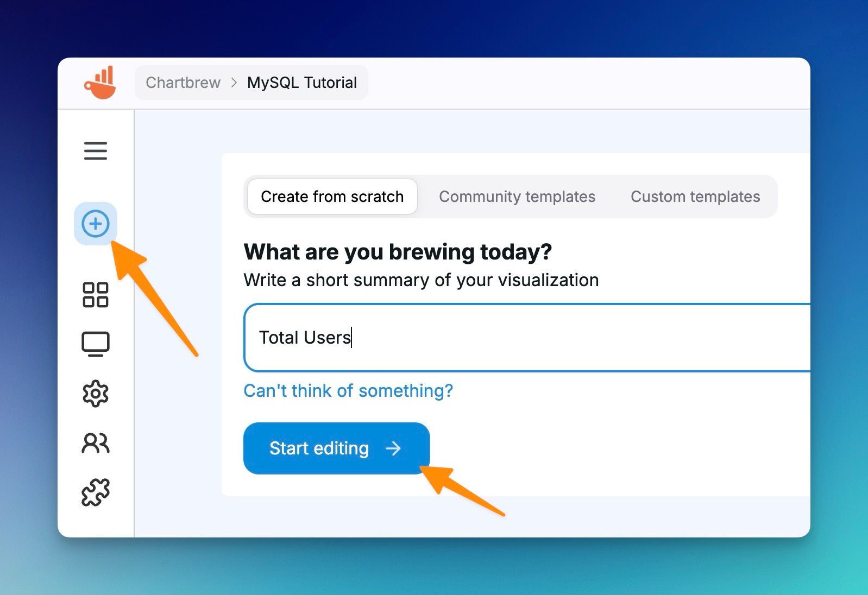Click the "What are you brewing today?" heading
This screenshot has height=595, width=868.
point(398,252)
